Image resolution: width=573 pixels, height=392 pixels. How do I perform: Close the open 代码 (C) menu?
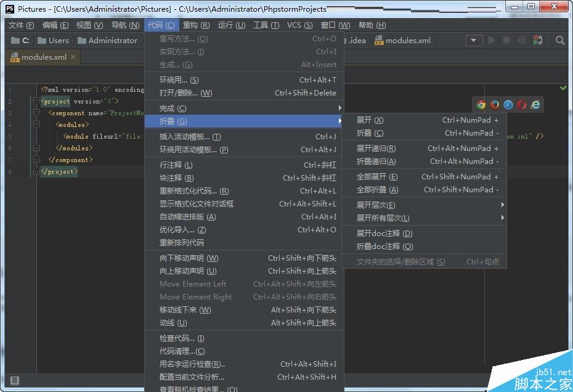(x=161, y=25)
